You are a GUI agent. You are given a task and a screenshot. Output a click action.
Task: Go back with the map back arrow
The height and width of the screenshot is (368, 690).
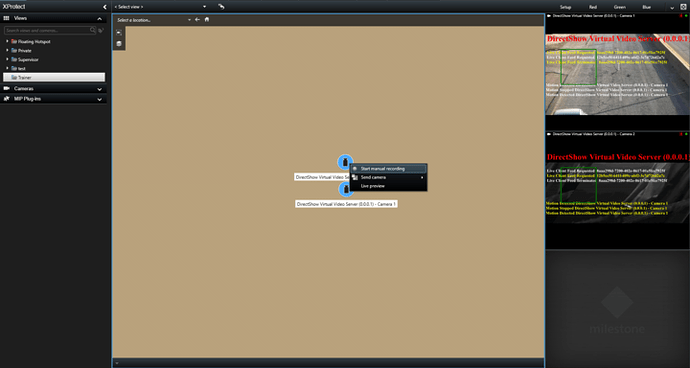(197, 19)
